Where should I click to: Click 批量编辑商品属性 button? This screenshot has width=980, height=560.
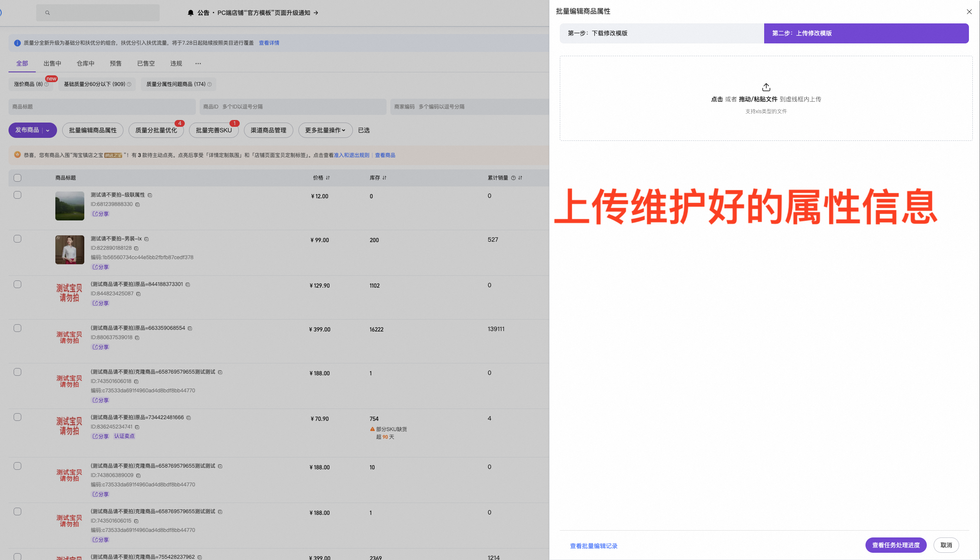(93, 130)
